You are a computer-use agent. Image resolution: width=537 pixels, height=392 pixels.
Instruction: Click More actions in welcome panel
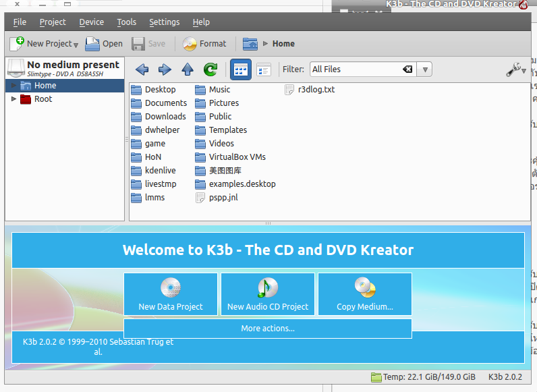[268, 329]
